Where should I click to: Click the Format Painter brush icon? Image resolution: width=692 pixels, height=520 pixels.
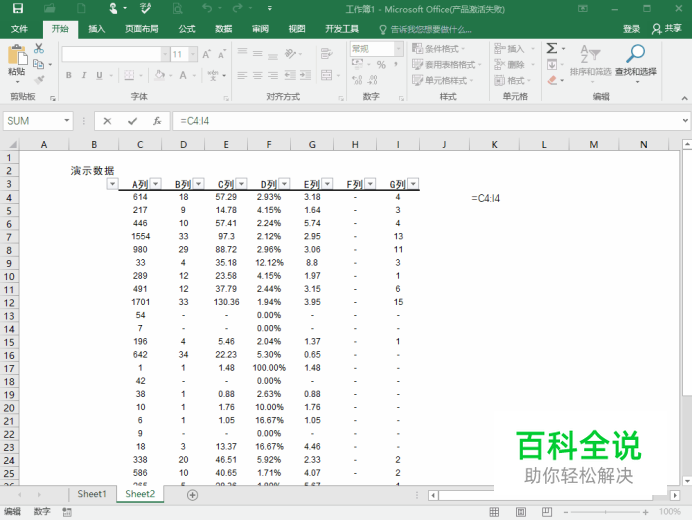[39, 80]
